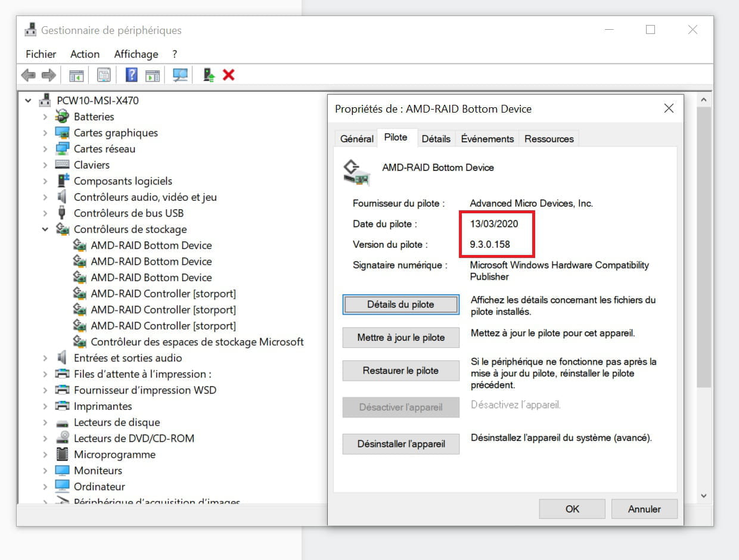Open the ? help menu
Screen dimensions: 739x560
tap(175, 54)
